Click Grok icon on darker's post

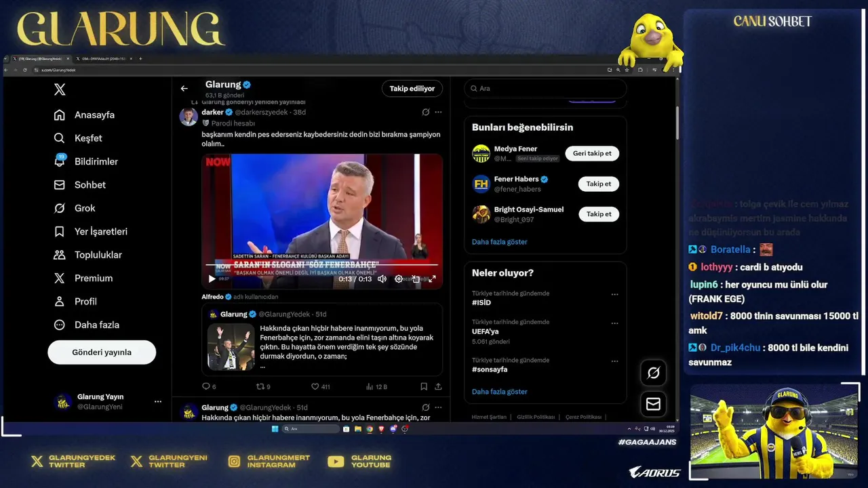425,112
